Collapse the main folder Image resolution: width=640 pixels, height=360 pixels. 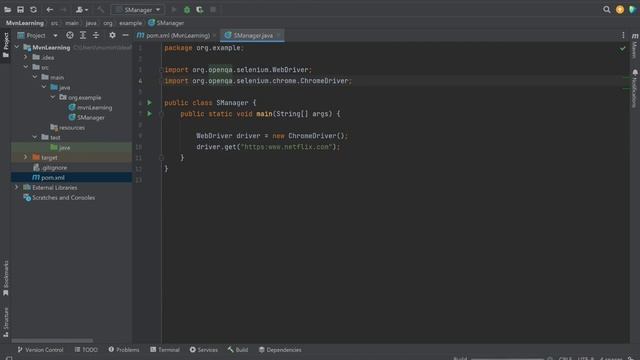(35, 77)
